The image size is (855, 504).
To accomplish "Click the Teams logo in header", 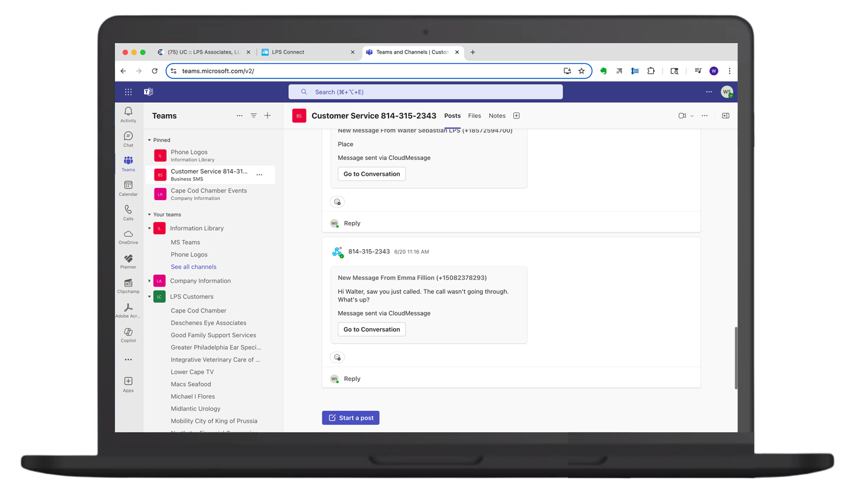I will (x=148, y=92).
